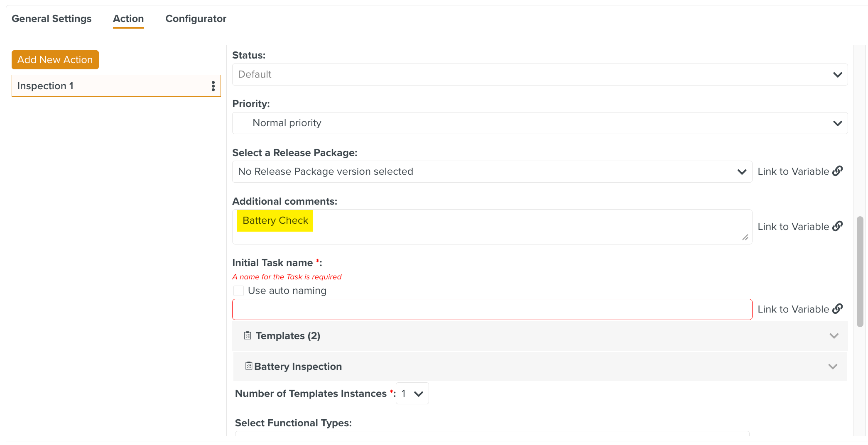Select Inspection 1 in the action list
The image size is (868, 445).
tap(108, 86)
